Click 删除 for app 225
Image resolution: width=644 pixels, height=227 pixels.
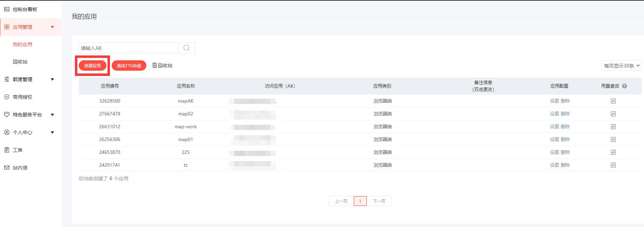click(x=565, y=152)
